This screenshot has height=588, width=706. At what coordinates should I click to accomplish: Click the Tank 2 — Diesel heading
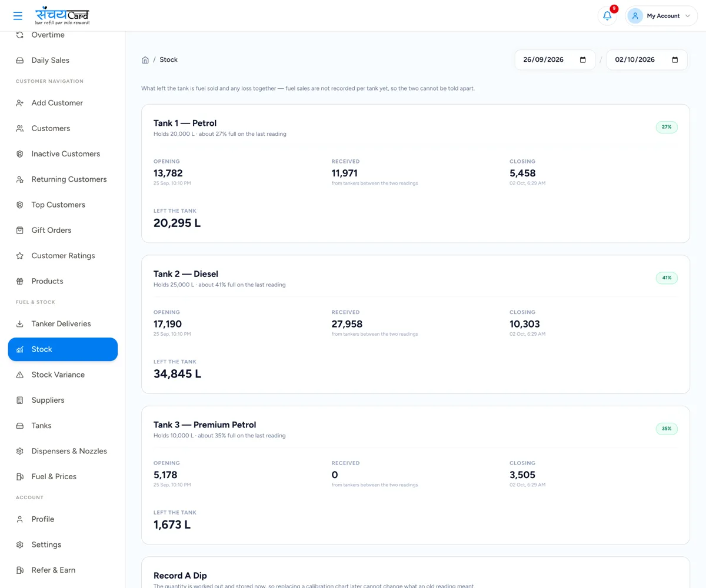coord(186,274)
